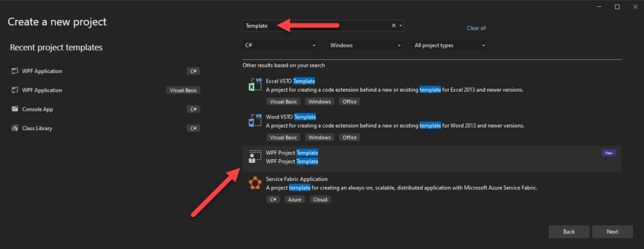Click the Back button

tap(569, 232)
